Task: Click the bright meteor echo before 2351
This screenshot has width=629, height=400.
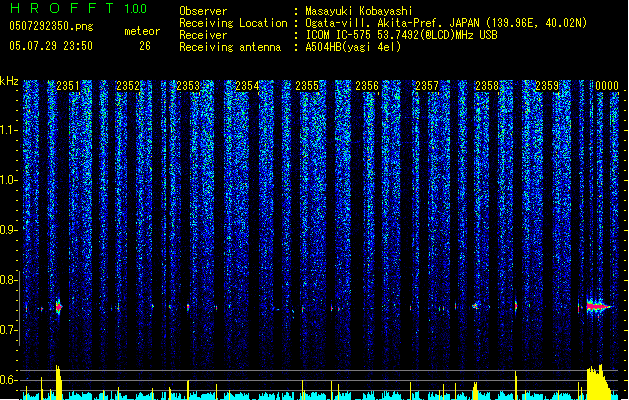Action: pyautogui.click(x=59, y=307)
